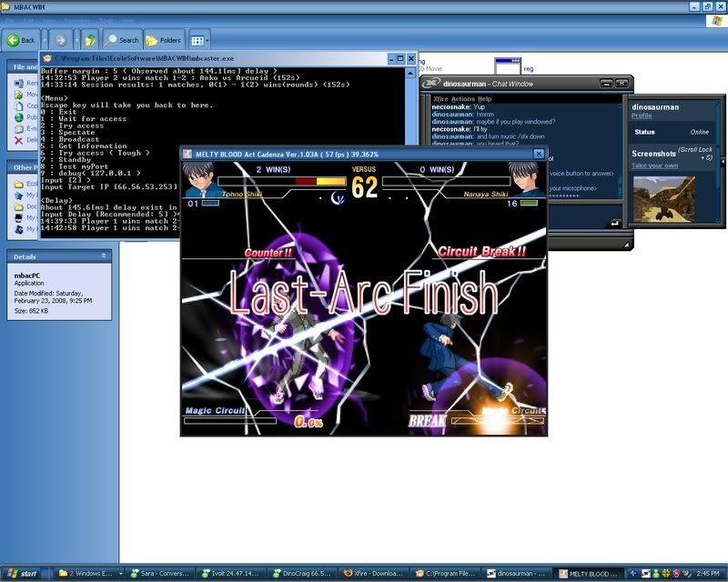Click the Copy file icon in task pane

tap(18, 105)
